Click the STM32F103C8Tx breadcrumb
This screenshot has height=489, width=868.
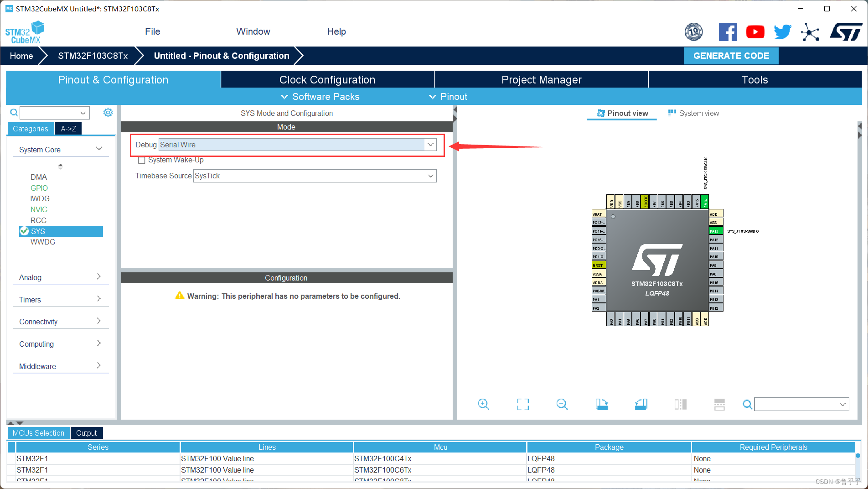pyautogui.click(x=93, y=56)
